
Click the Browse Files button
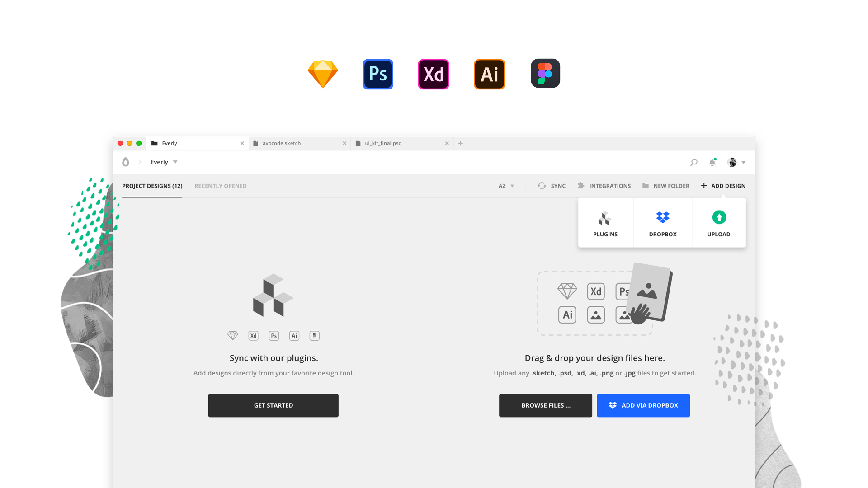pos(546,405)
